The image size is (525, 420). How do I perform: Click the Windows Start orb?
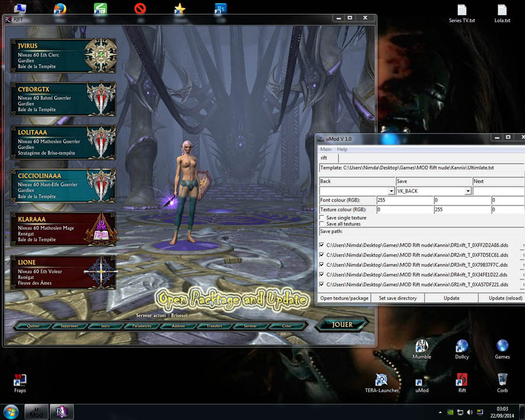(11, 411)
